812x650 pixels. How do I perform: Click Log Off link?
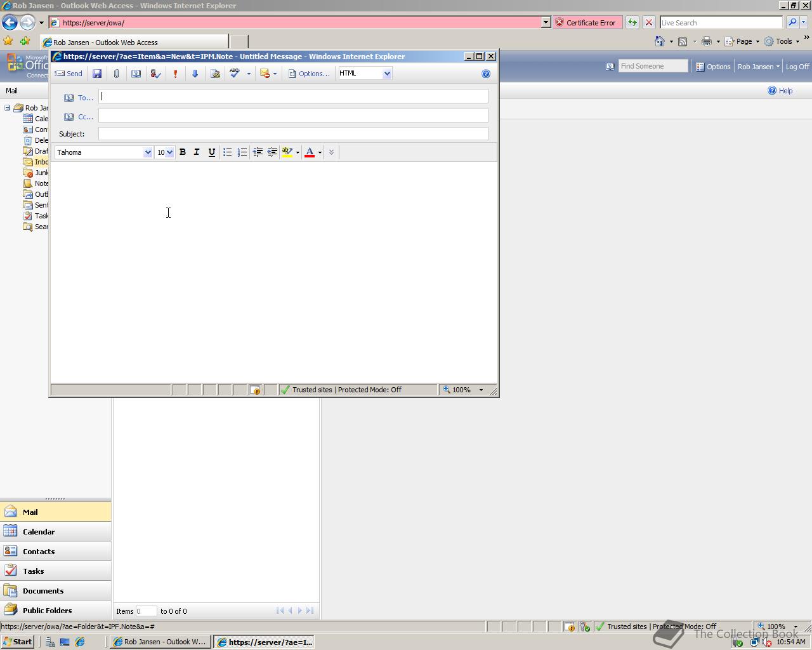point(797,67)
